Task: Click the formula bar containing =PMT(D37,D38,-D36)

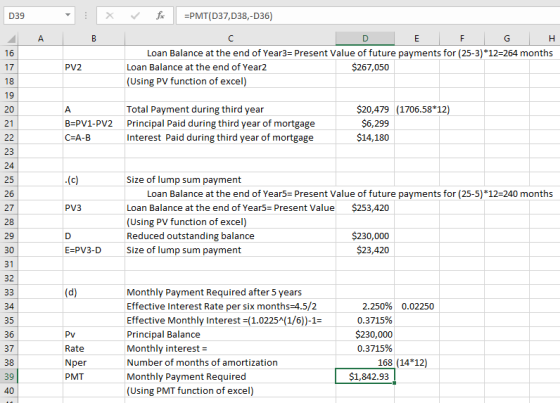Action: coord(368,16)
